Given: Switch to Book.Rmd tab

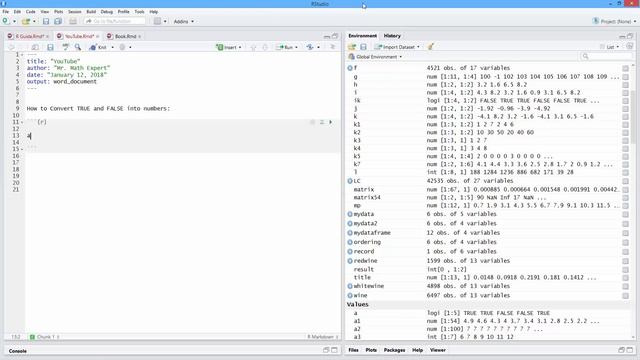Looking at the screenshot, I should pos(124,36).
